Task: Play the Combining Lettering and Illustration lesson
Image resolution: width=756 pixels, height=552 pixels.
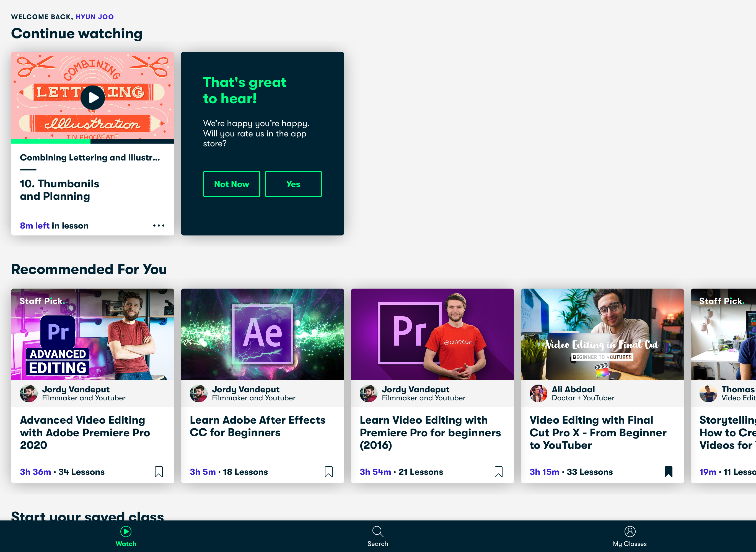Action: pyautogui.click(x=93, y=98)
